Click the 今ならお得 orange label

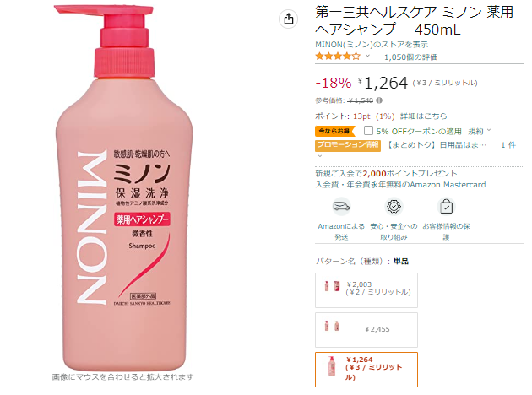coord(334,131)
